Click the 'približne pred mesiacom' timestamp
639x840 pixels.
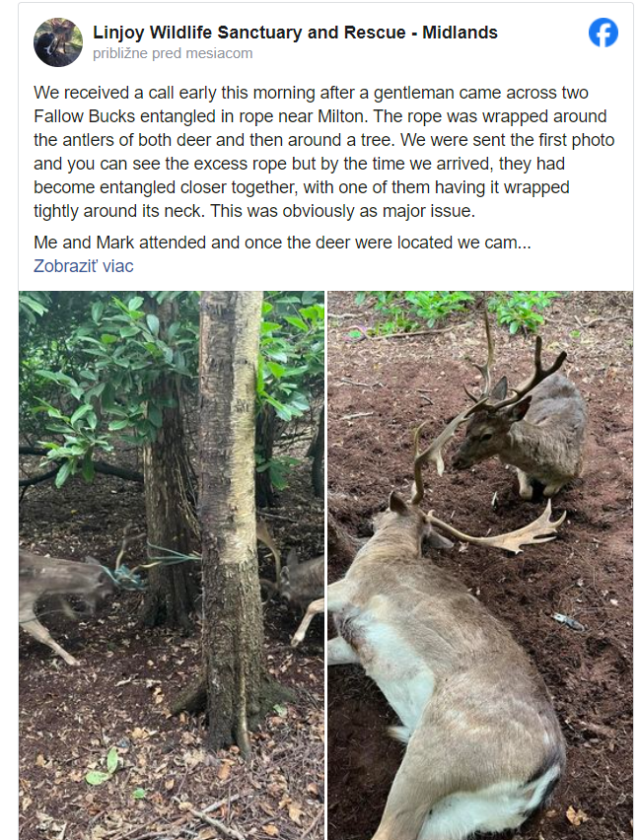tap(173, 53)
